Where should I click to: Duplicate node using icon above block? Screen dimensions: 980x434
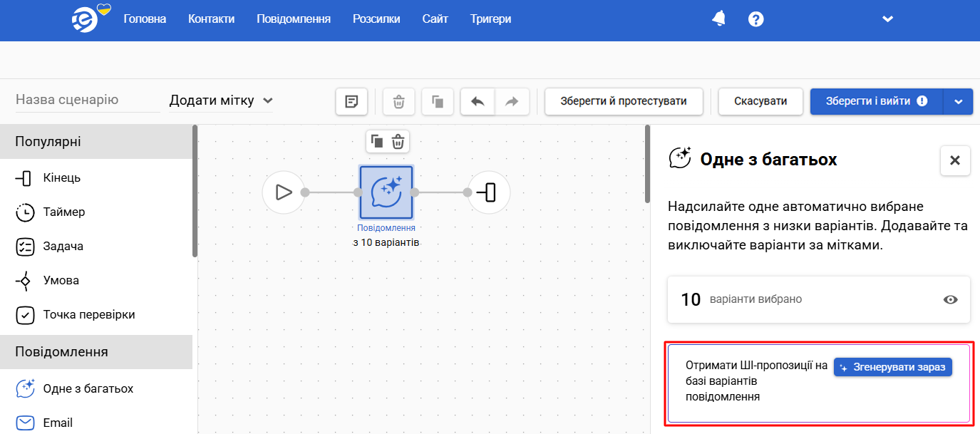[377, 141]
